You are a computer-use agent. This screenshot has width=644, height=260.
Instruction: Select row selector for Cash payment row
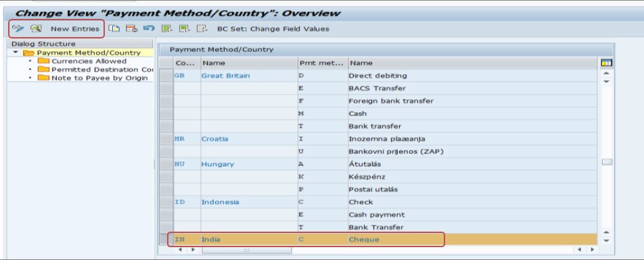pyautogui.click(x=166, y=215)
